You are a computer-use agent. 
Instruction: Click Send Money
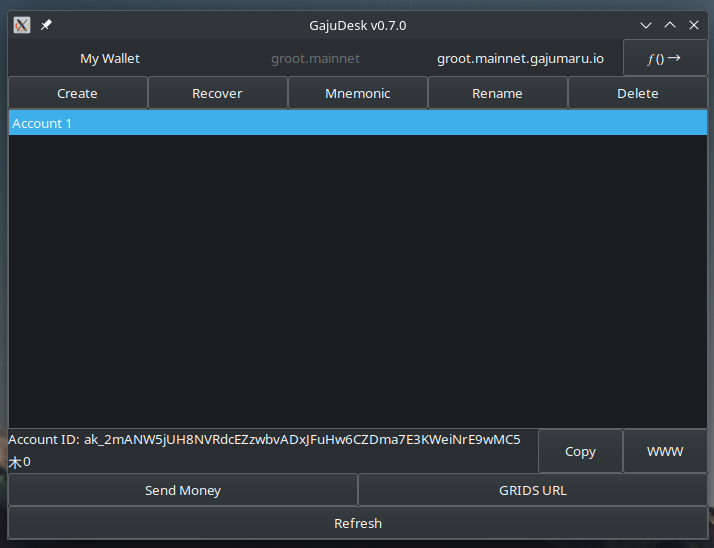point(183,490)
